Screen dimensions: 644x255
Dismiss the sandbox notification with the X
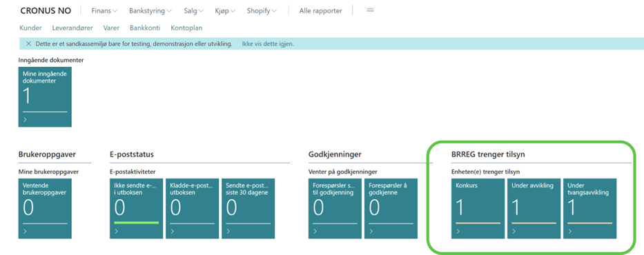click(28, 43)
